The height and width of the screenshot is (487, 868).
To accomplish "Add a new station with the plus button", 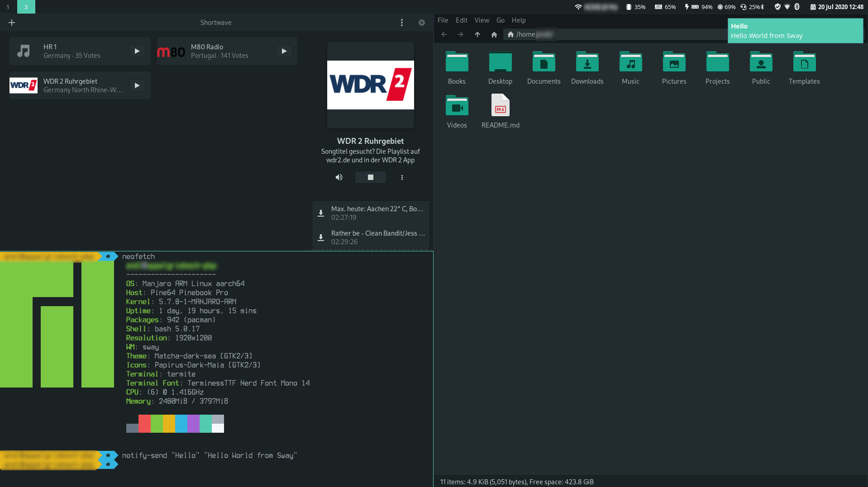I will click(12, 23).
